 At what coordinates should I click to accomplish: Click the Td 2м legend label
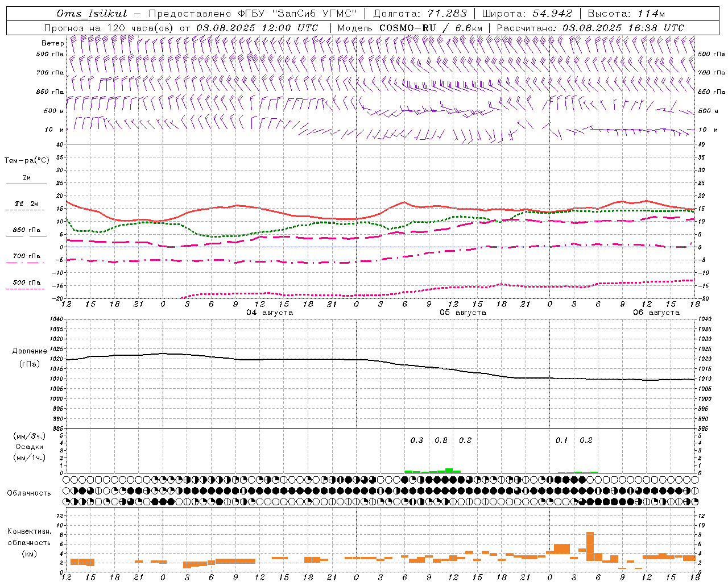tap(27, 203)
